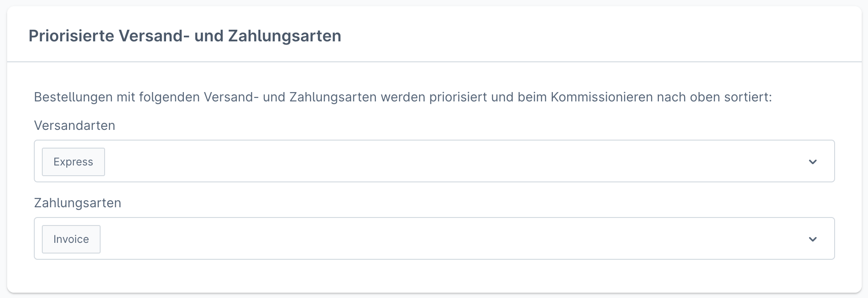Click the Zahlungsarten label
Image resolution: width=868 pixels, height=298 pixels.
pyautogui.click(x=77, y=203)
